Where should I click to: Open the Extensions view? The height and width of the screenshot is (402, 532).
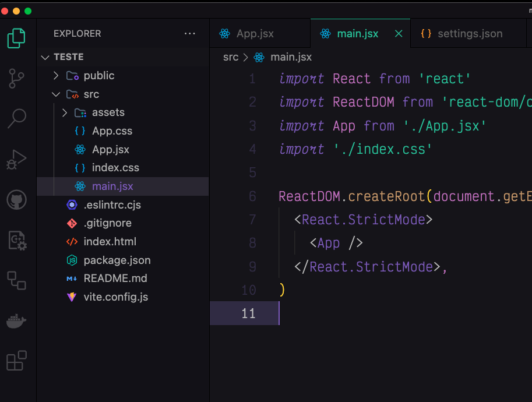click(16, 361)
